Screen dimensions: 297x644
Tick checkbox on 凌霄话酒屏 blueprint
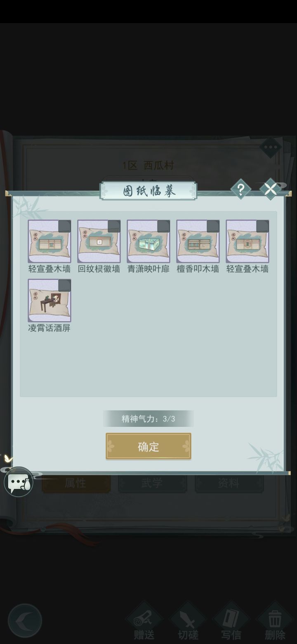(64, 286)
